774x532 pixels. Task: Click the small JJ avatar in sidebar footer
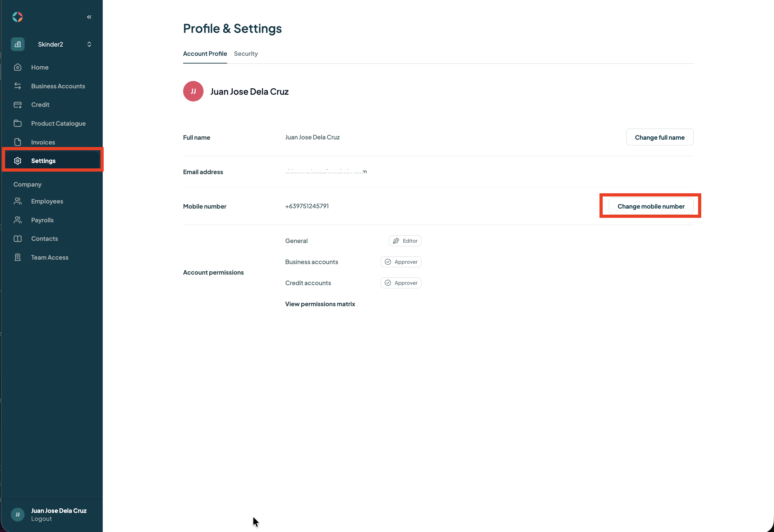(18, 514)
